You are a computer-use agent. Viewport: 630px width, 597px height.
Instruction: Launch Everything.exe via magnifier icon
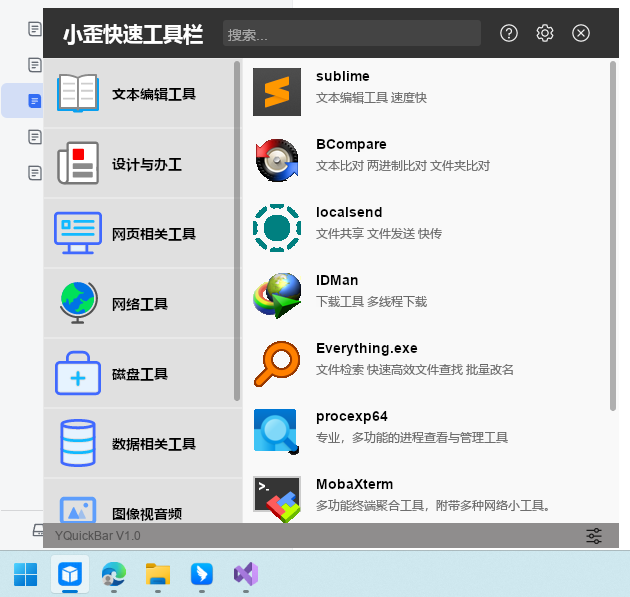pos(277,364)
